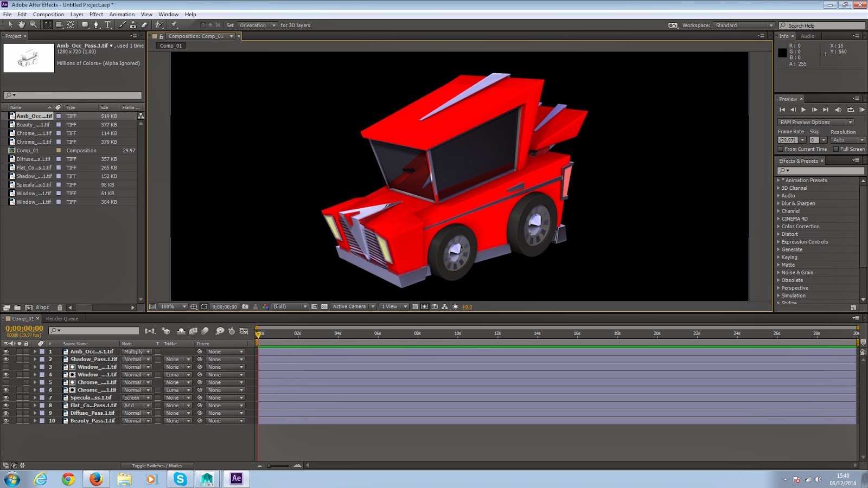Select the Rectangle shape tool
The width and height of the screenshot is (868, 488).
tap(85, 25)
